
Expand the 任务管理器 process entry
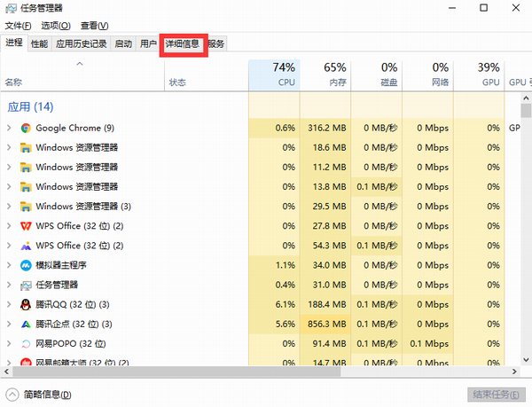[9, 285]
